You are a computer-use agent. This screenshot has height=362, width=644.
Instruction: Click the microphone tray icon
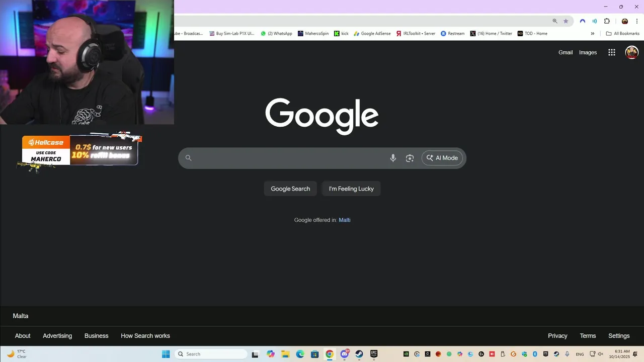[x=567, y=354]
